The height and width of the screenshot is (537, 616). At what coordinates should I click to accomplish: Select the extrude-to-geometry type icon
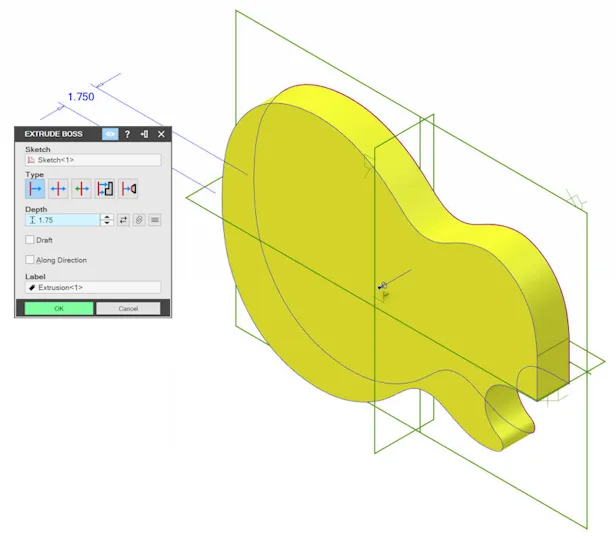pyautogui.click(x=105, y=189)
